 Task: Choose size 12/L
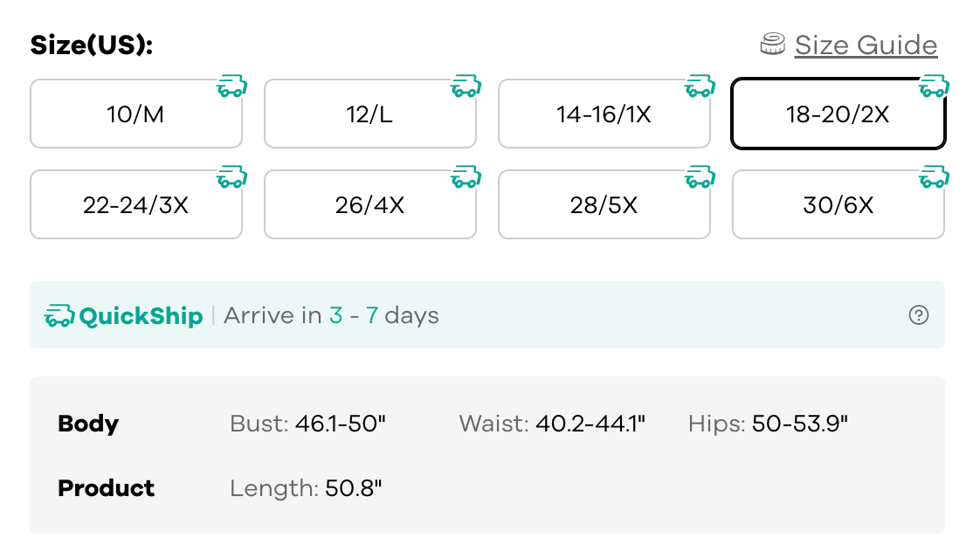coord(369,114)
